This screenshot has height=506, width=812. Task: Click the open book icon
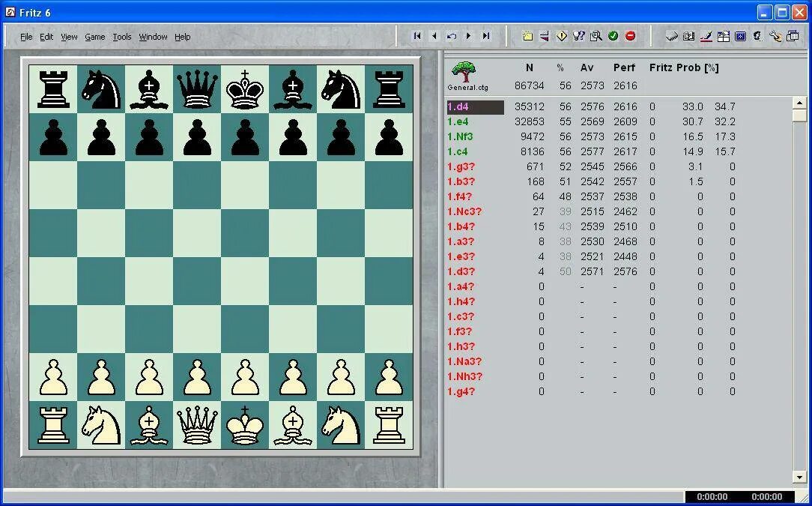pos(688,36)
